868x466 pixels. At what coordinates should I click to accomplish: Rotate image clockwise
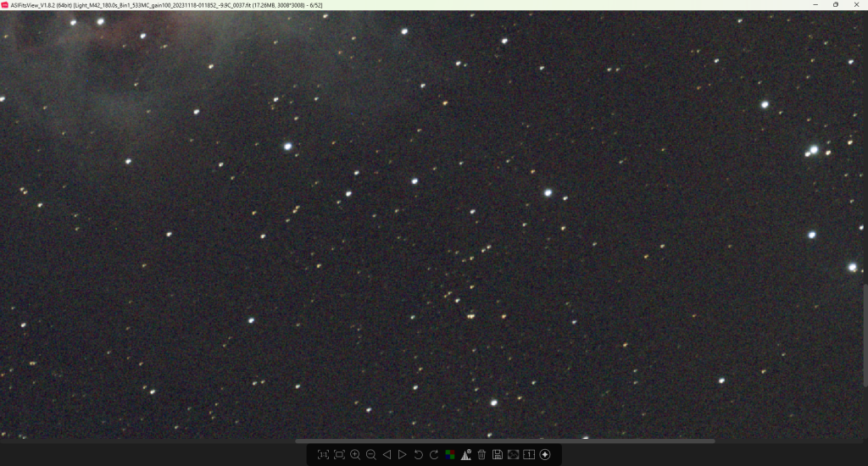[x=434, y=455]
